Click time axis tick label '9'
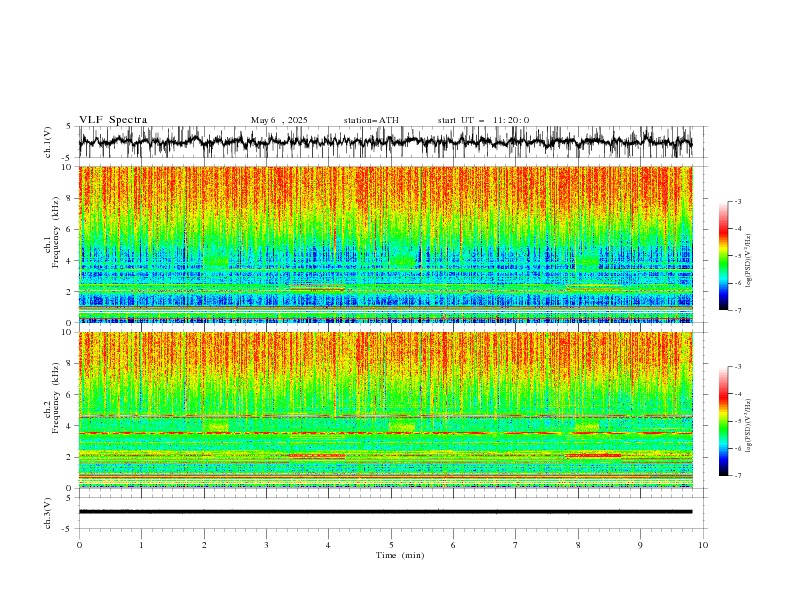792x612 pixels. pyautogui.click(x=640, y=545)
